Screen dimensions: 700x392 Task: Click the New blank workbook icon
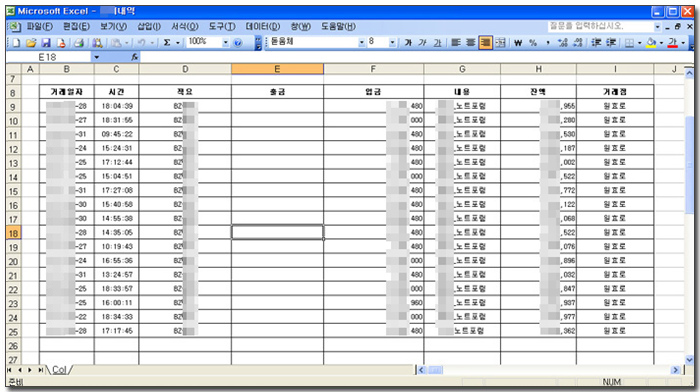click(x=16, y=43)
